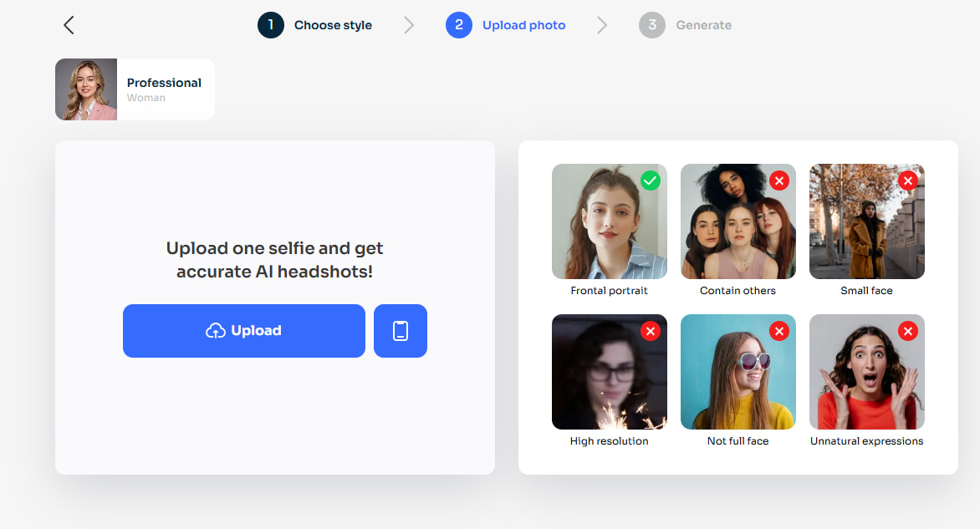
Task: Click the red X on Not full face photo
Action: click(x=778, y=331)
